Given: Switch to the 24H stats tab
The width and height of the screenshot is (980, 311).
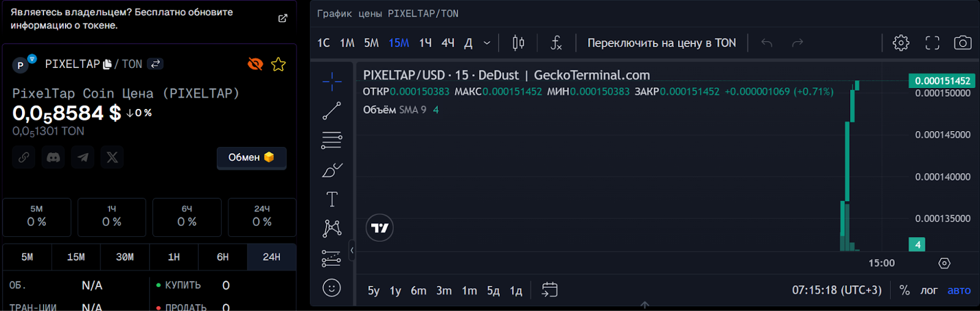Looking at the screenshot, I should coord(271,257).
